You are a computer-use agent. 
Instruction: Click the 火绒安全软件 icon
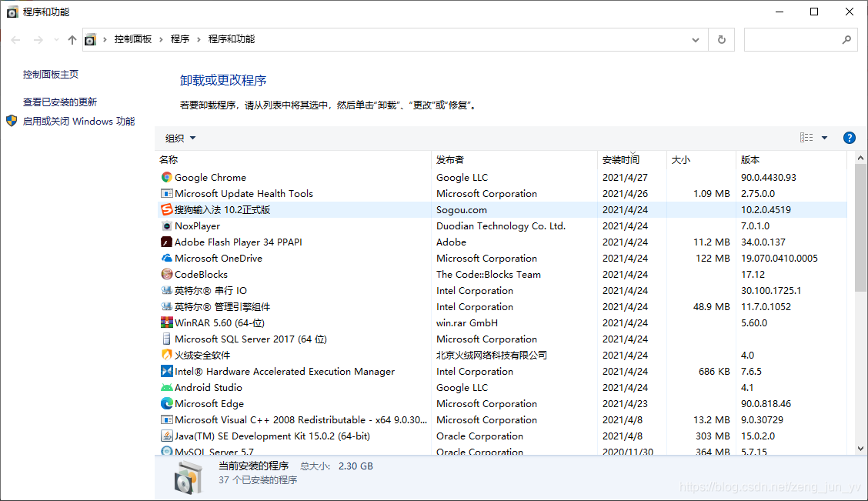point(167,355)
